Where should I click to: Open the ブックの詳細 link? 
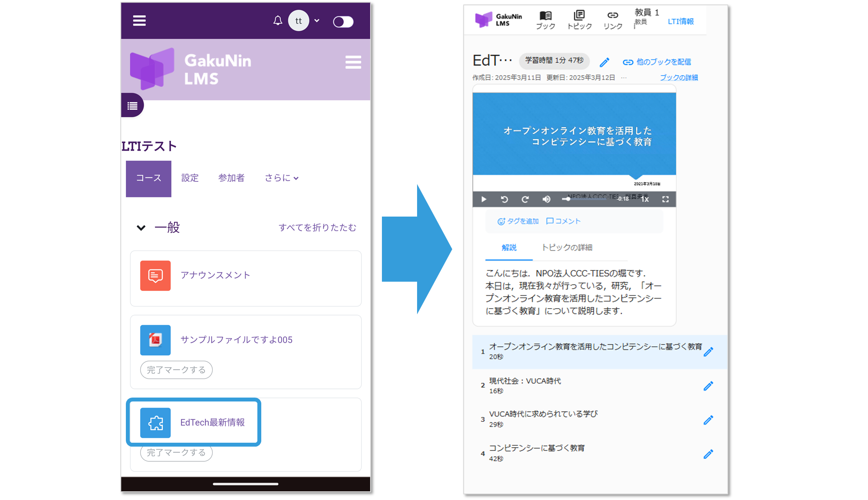tap(679, 78)
